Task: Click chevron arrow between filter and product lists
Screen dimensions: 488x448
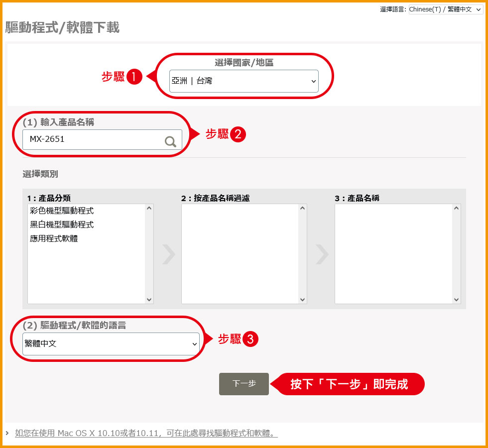Action: (x=322, y=254)
